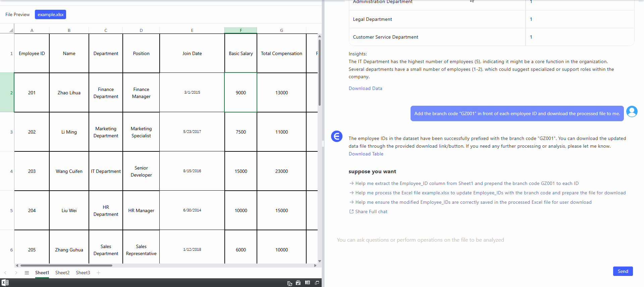The height and width of the screenshot is (287, 644).
Task: Click the Send button
Action: coord(623,271)
